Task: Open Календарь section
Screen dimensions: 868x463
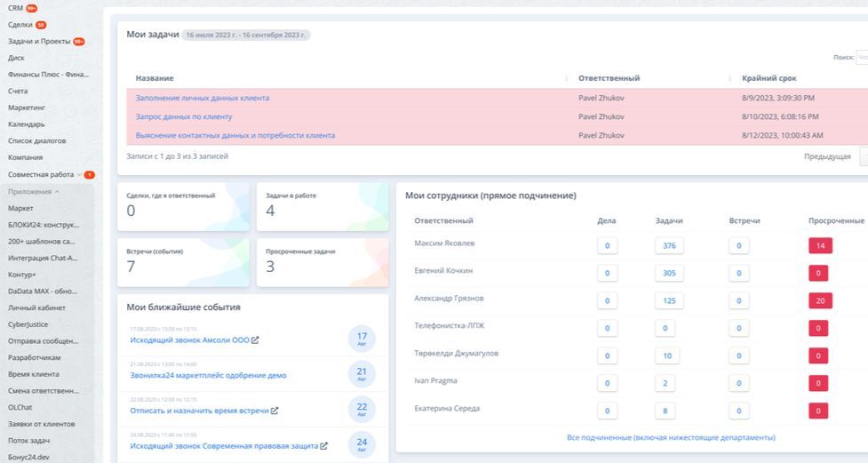Action: click(x=26, y=124)
